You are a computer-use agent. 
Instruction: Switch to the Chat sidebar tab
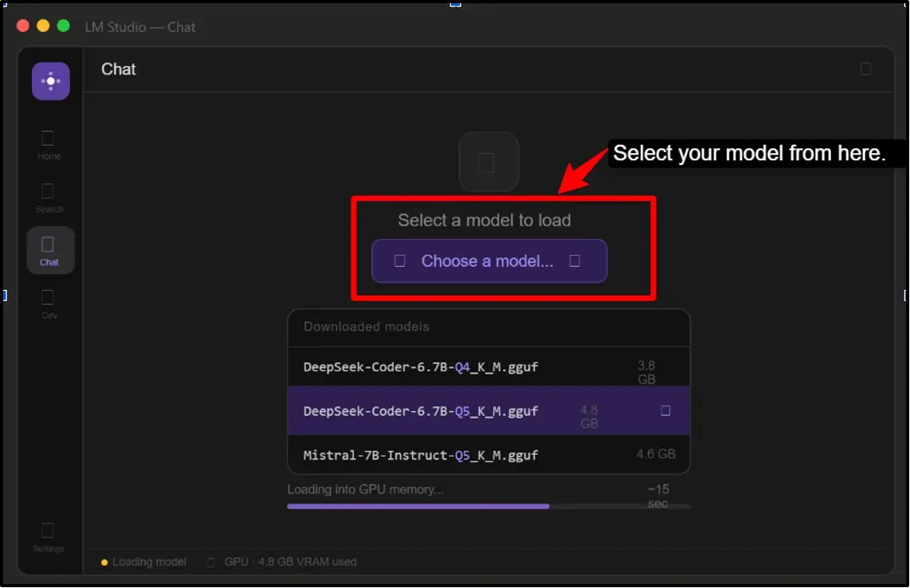coord(50,250)
